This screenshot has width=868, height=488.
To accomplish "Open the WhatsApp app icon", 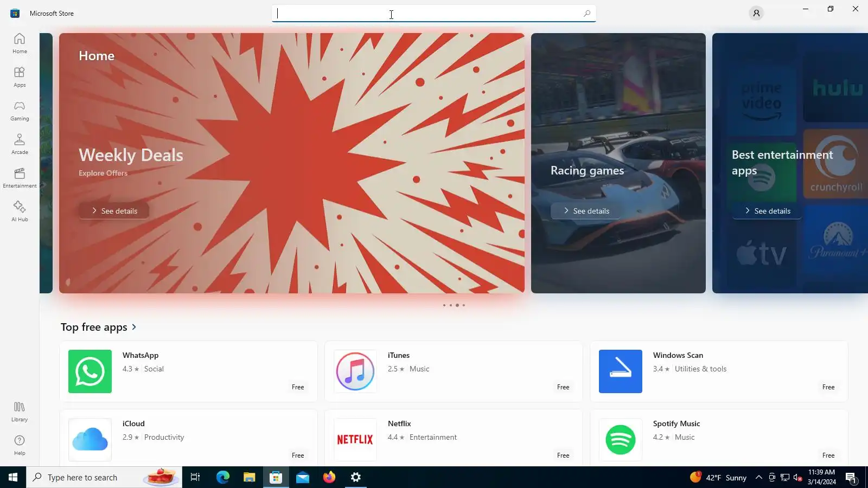I will [x=90, y=371].
